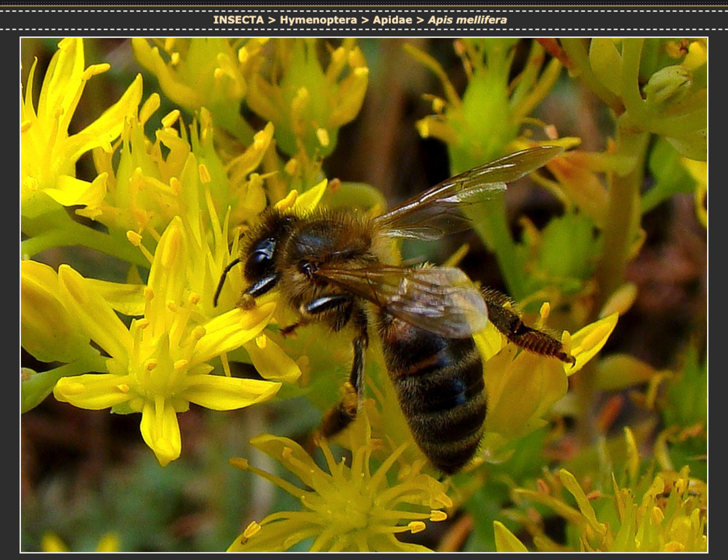Screen dimensions: 728x560
Task: Click the INSECTA breadcrumb link
Action: pos(238,20)
